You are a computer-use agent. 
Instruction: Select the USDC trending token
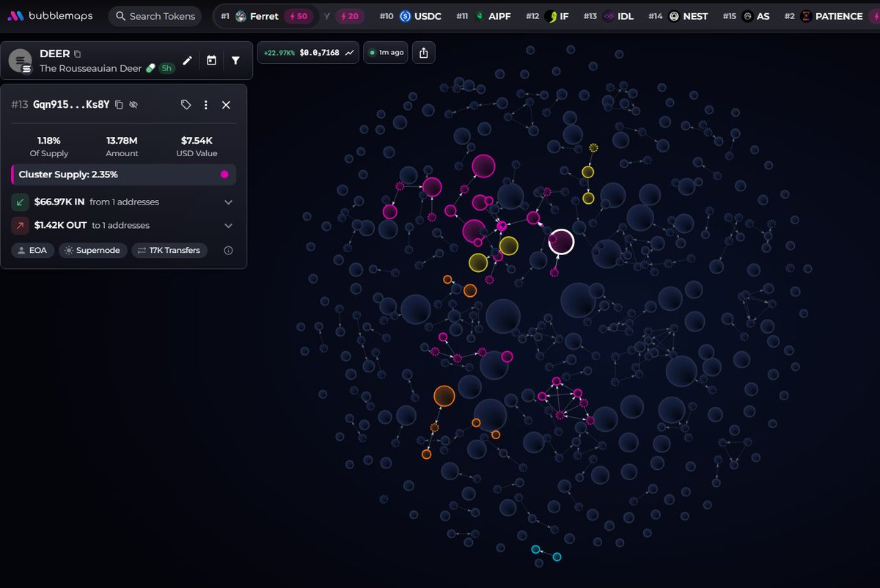pos(411,16)
